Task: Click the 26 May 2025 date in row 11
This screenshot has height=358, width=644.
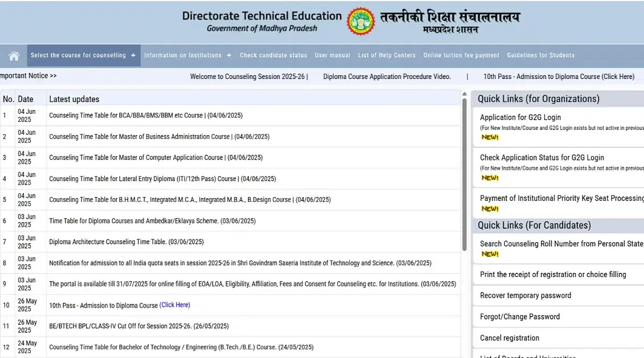Action: pos(27,326)
